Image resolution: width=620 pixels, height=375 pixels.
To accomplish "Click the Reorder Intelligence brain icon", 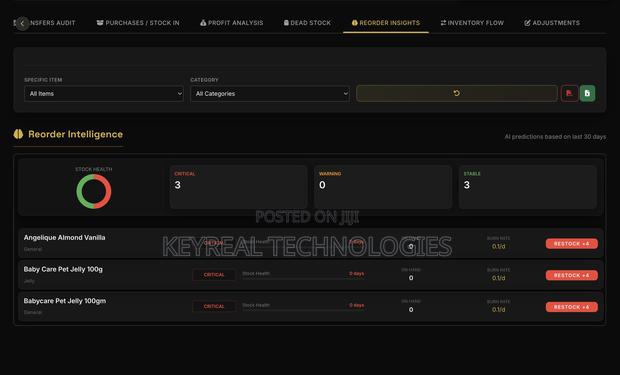I will tap(18, 134).
